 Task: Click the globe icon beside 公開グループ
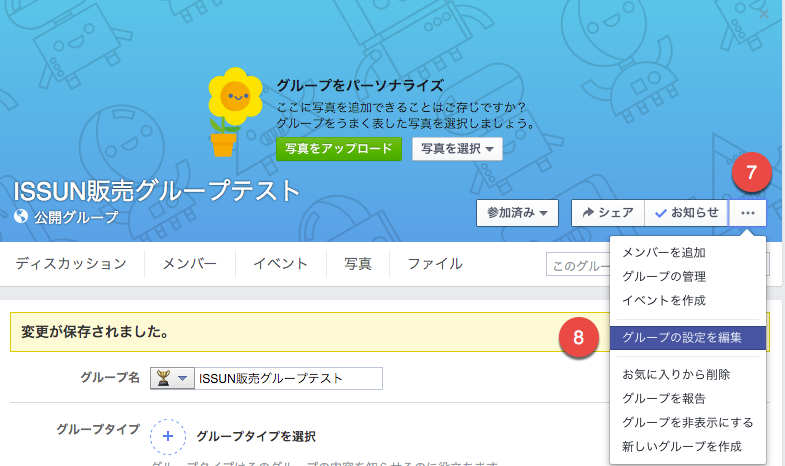click(x=21, y=216)
